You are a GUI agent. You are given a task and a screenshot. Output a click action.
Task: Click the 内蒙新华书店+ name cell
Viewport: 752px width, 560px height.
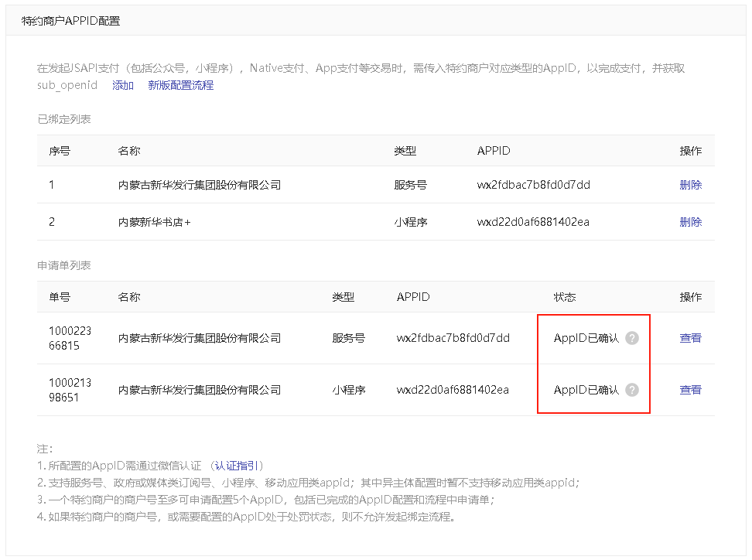coord(154,222)
